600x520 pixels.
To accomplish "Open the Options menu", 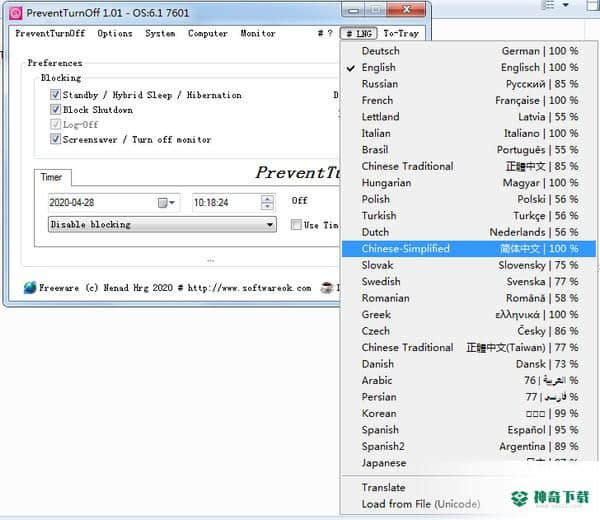I will [115, 33].
